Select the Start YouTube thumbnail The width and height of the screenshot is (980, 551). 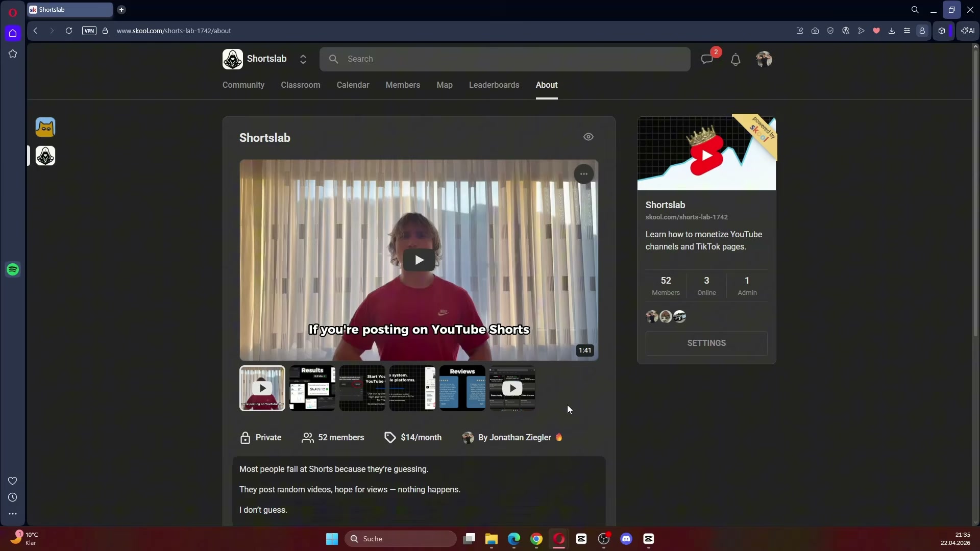pyautogui.click(x=362, y=388)
